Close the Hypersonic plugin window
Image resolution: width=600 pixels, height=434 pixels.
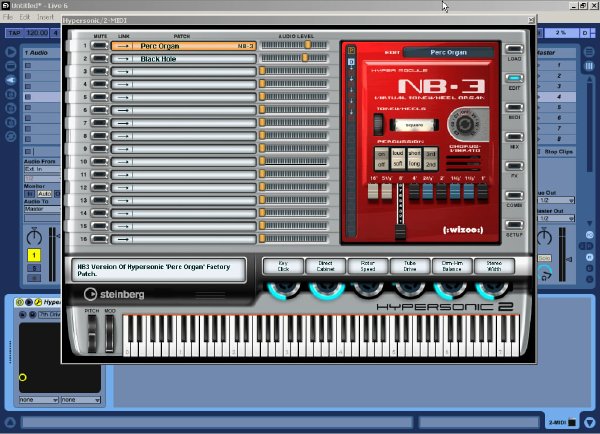(531, 20)
